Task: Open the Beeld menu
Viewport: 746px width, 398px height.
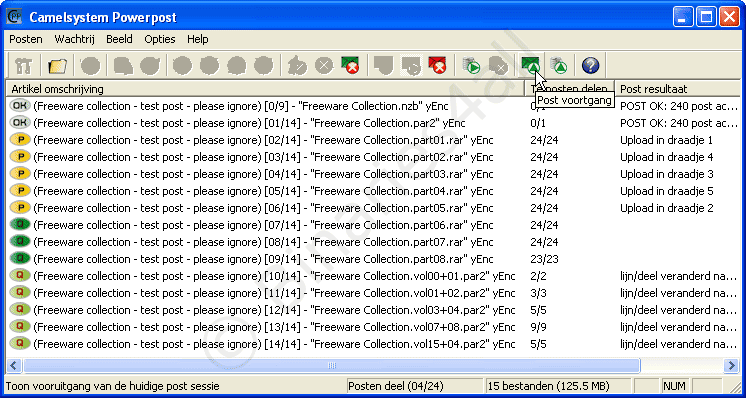Action: tap(119, 39)
